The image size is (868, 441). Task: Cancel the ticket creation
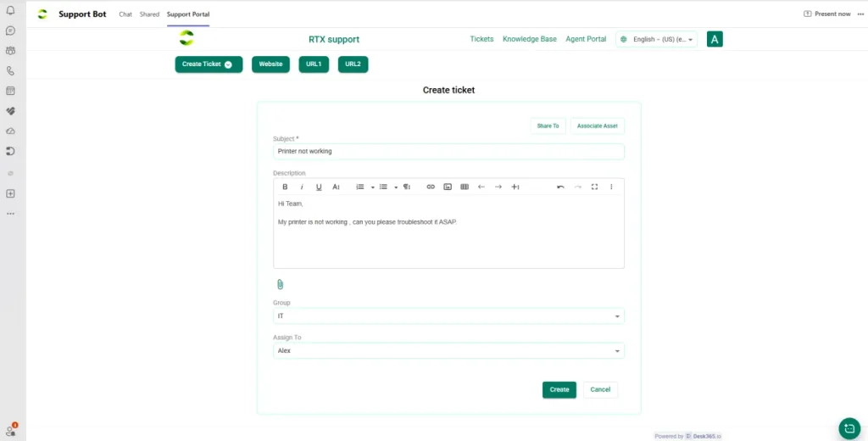click(x=600, y=389)
